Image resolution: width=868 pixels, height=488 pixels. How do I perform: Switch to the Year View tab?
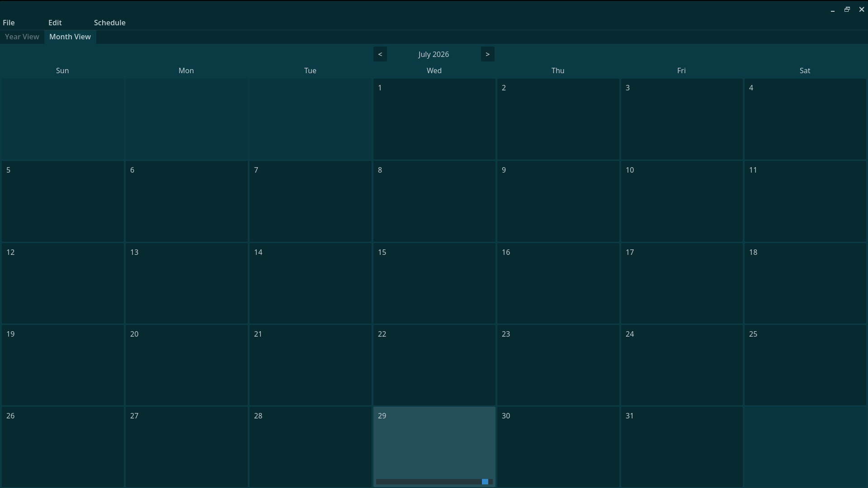point(22,37)
